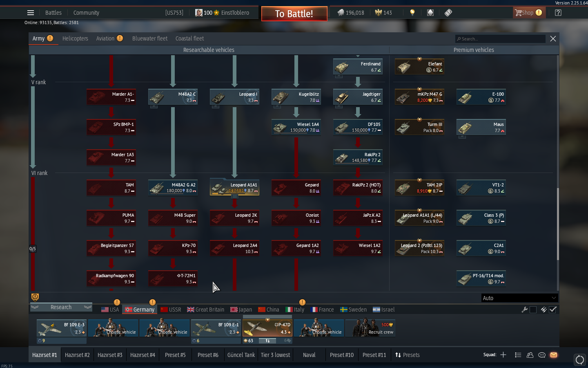Screen dimensions: 588x368
Task: Open the list icon beside squad plus
Action: click(x=518, y=355)
